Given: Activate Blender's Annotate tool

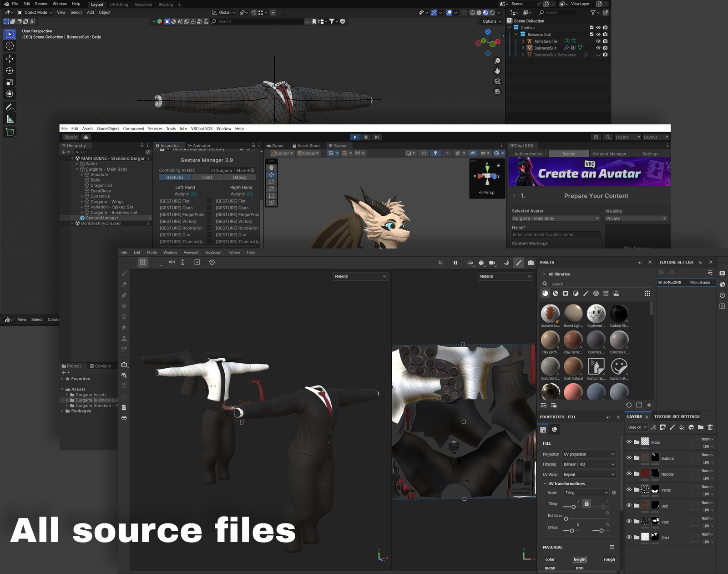Looking at the screenshot, I should [10, 107].
